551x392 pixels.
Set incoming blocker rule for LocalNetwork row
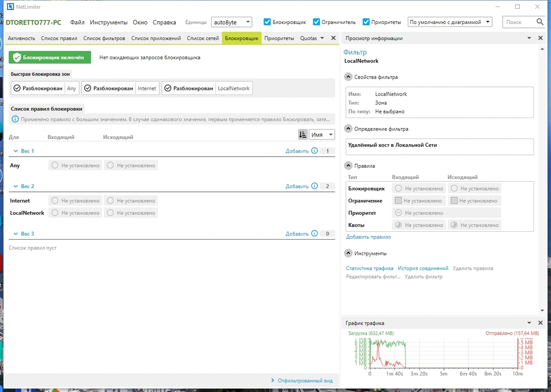coord(75,213)
